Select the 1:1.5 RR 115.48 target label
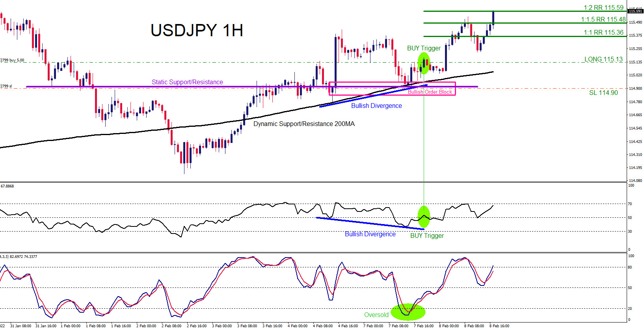Image resolution: width=644 pixels, height=330 pixels. point(603,19)
